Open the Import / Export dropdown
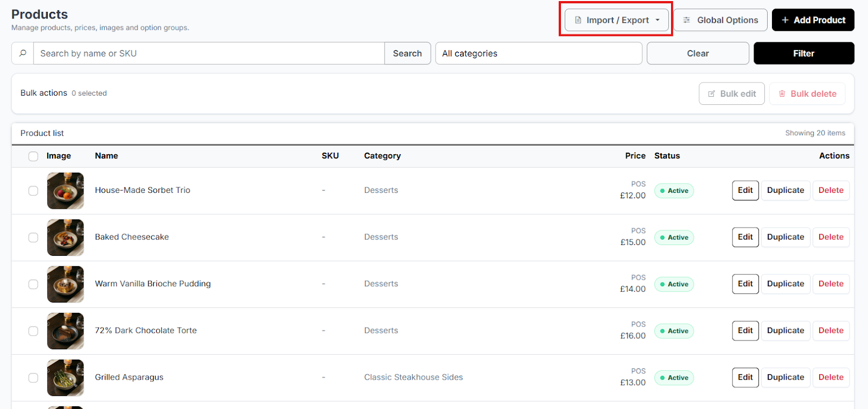Image resolution: width=868 pixels, height=409 pixels. tap(617, 20)
